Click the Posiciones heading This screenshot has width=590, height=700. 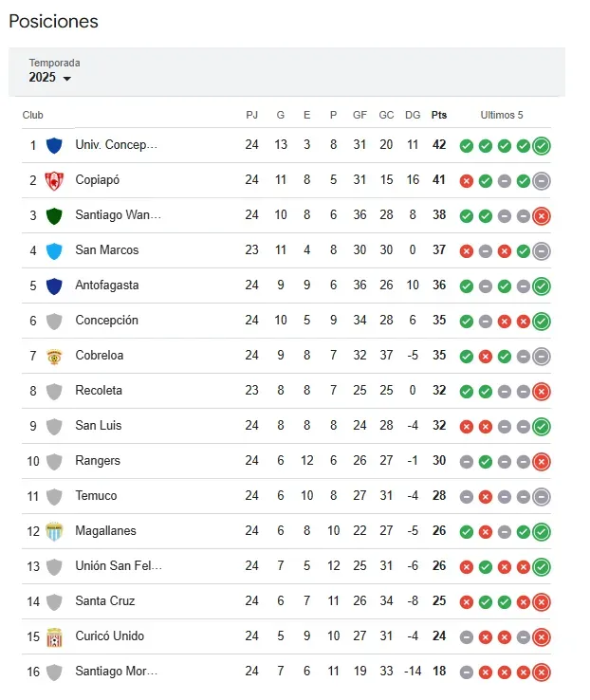53,21
